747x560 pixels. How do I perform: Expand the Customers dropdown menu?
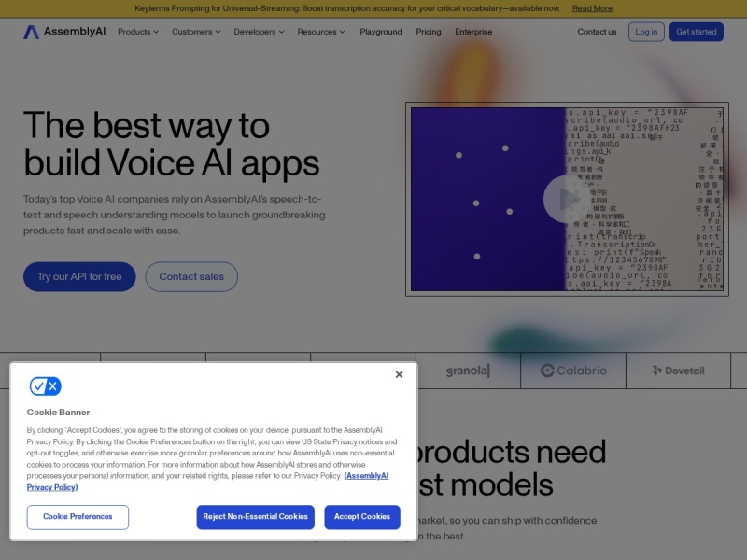tap(196, 32)
